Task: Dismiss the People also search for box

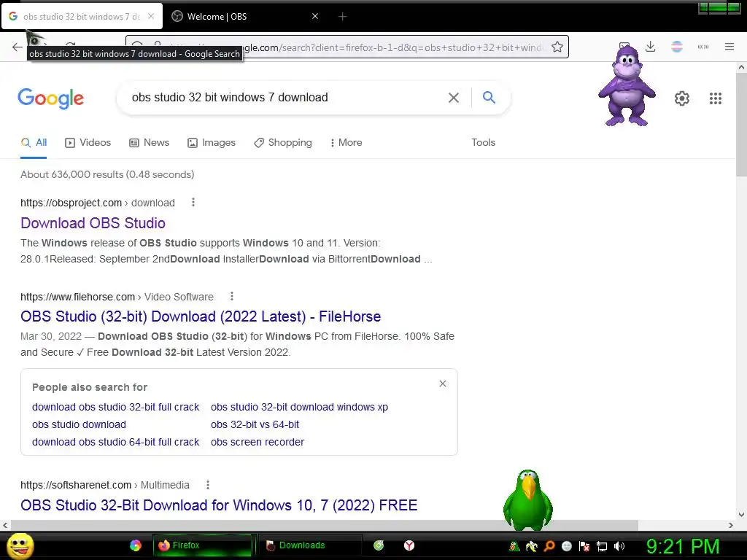Action: pyautogui.click(x=443, y=384)
